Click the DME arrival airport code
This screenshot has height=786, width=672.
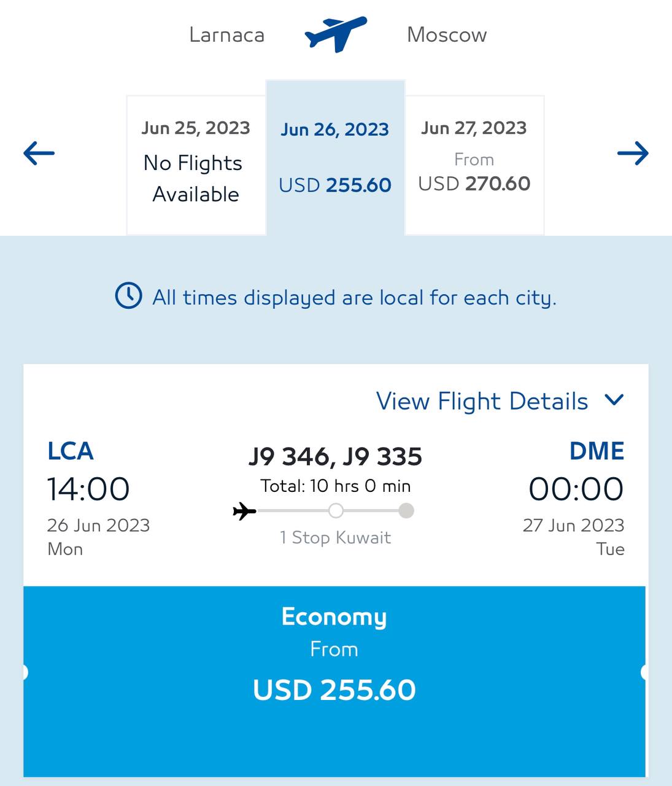597,451
